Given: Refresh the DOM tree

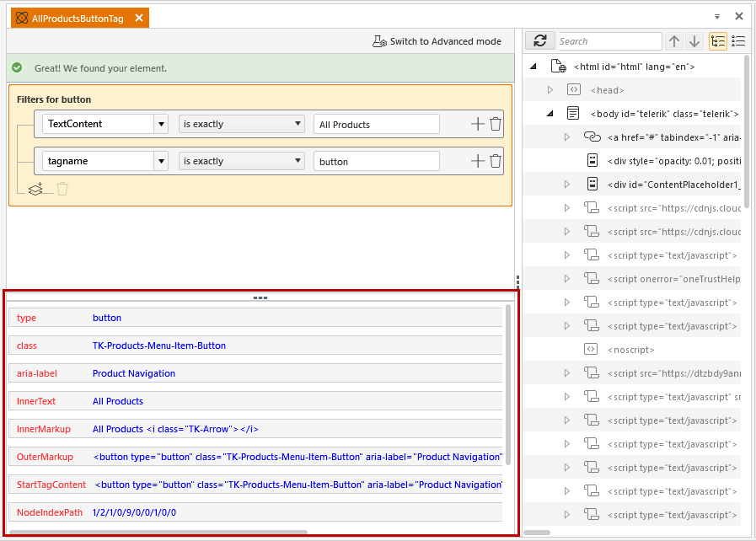Looking at the screenshot, I should click(x=539, y=41).
